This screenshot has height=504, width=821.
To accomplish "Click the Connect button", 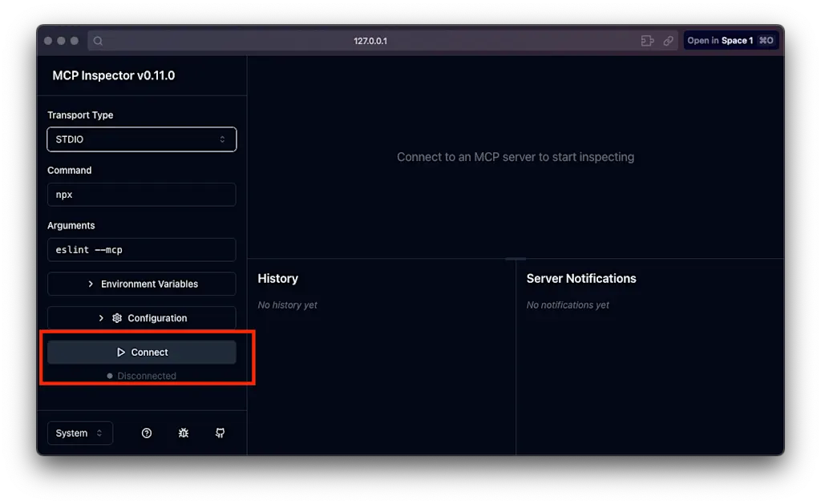I will point(141,353).
